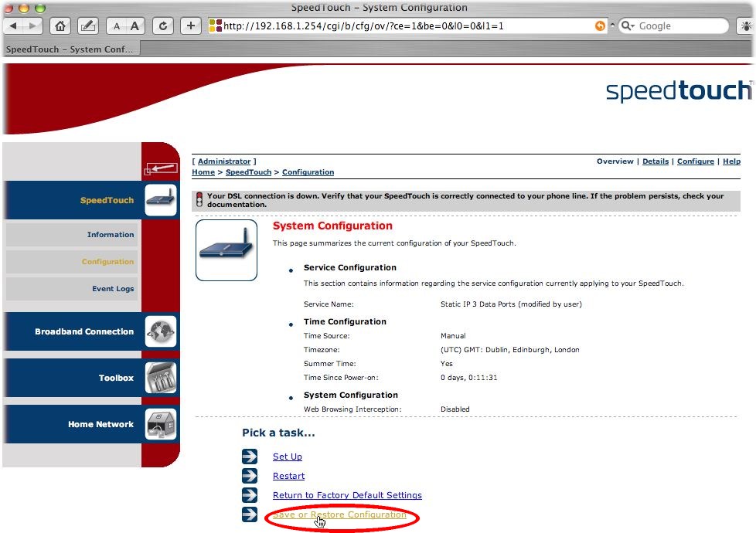Click the Summer Time Yes value
Screen dimensions: 756x533
coord(447,364)
